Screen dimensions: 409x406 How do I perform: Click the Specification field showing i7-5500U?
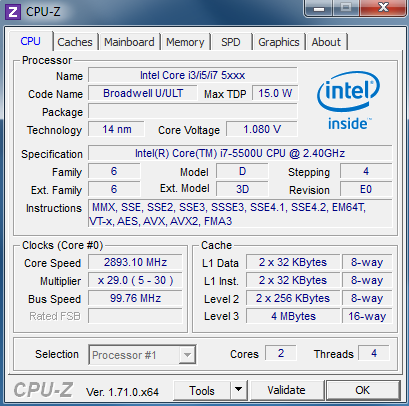point(240,153)
